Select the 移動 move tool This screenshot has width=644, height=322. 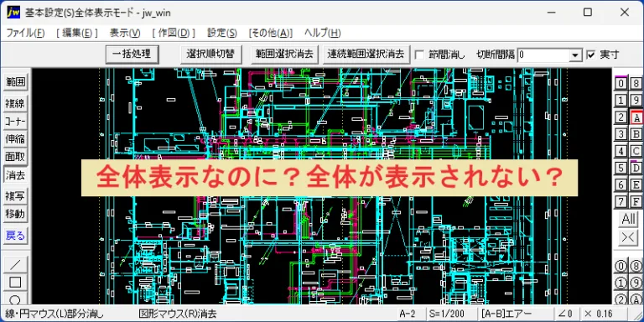(15, 214)
